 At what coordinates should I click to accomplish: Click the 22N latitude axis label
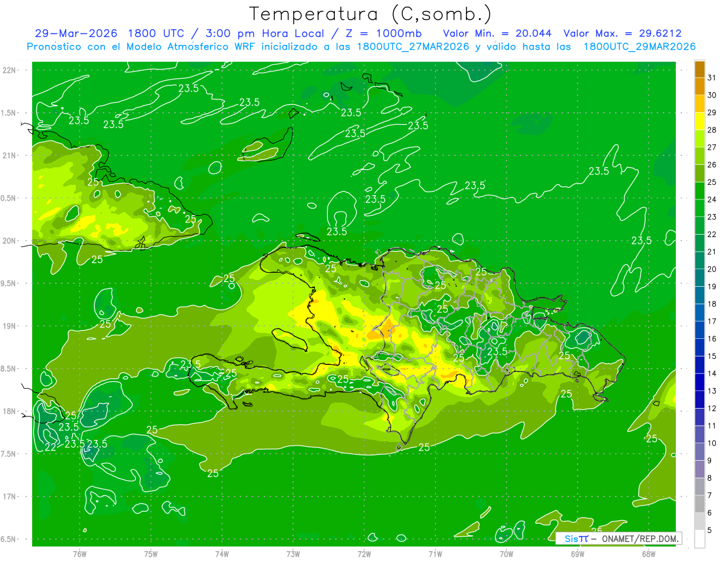click(x=10, y=70)
